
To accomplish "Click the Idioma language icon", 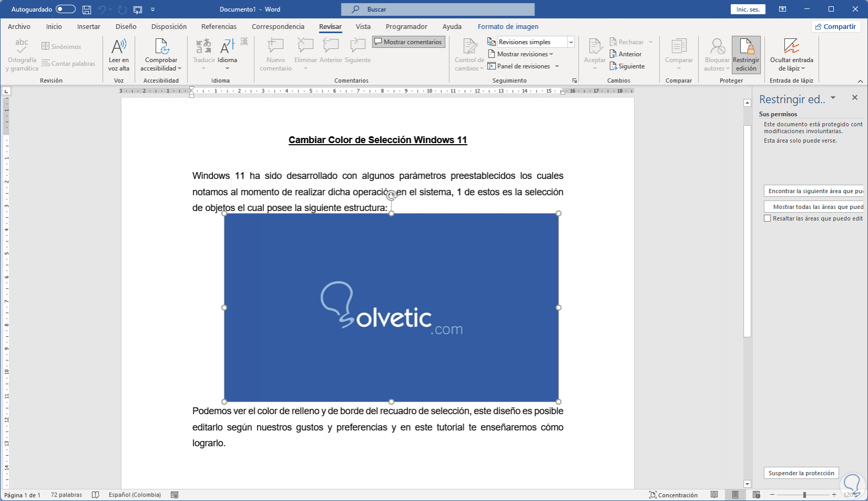I will [227, 46].
